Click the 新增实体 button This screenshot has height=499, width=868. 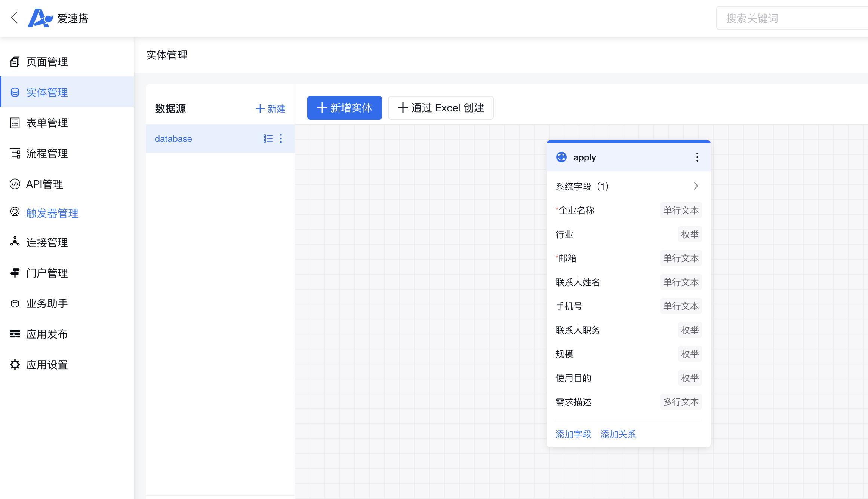345,108
